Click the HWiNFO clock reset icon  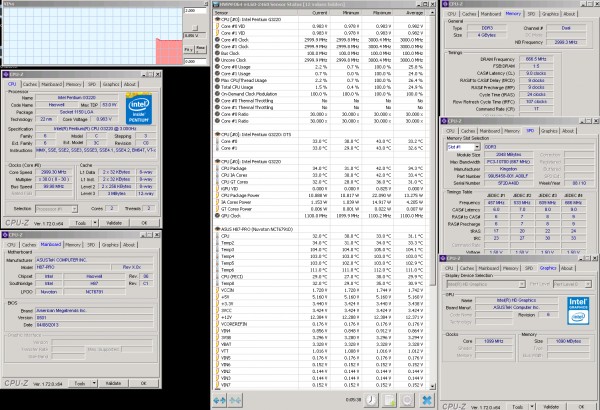371,400
